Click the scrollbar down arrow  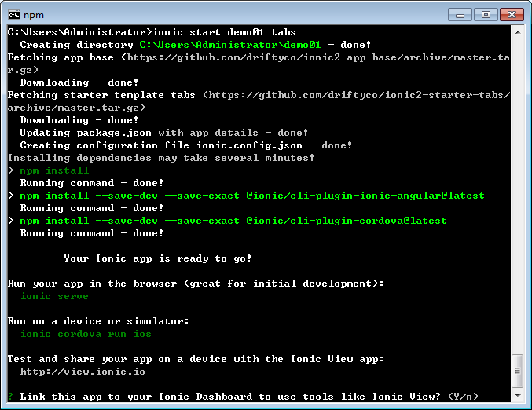[518, 396]
